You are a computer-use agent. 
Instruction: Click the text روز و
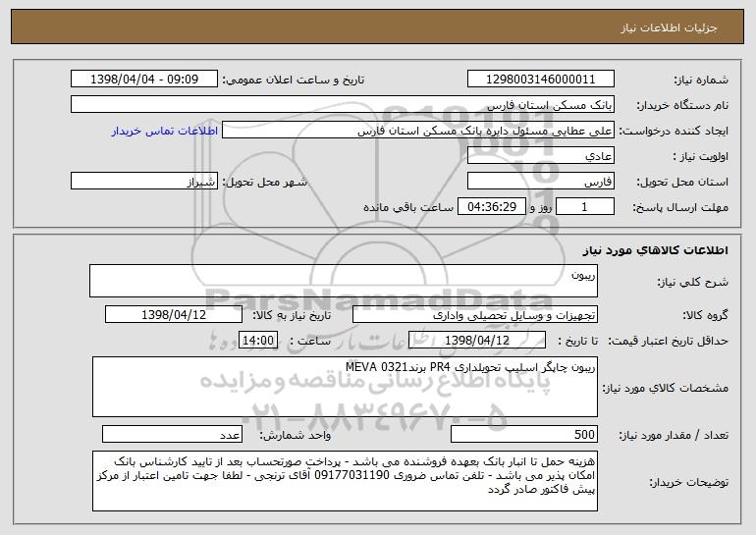pyautogui.click(x=540, y=207)
